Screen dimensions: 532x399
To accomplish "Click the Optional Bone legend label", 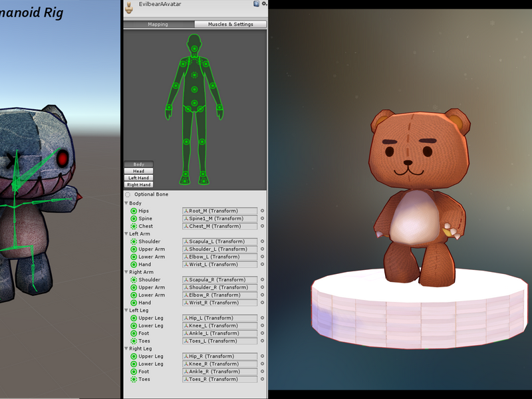I will tap(151, 194).
